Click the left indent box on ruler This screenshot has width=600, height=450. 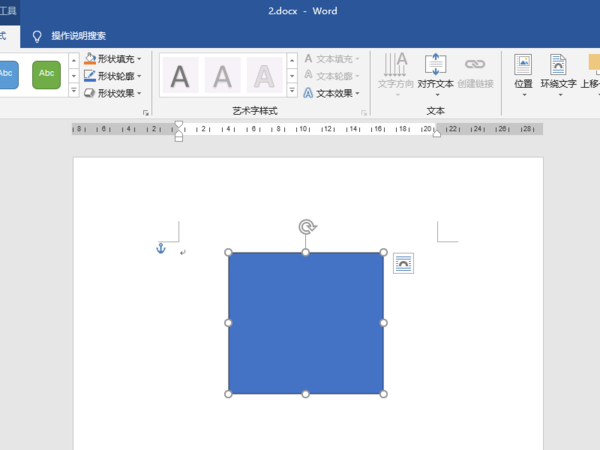[179, 138]
